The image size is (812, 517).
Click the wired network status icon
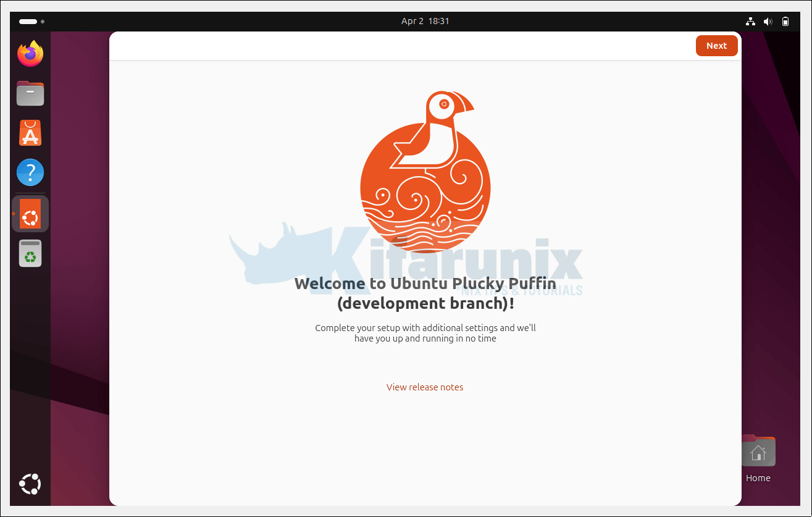pyautogui.click(x=750, y=22)
